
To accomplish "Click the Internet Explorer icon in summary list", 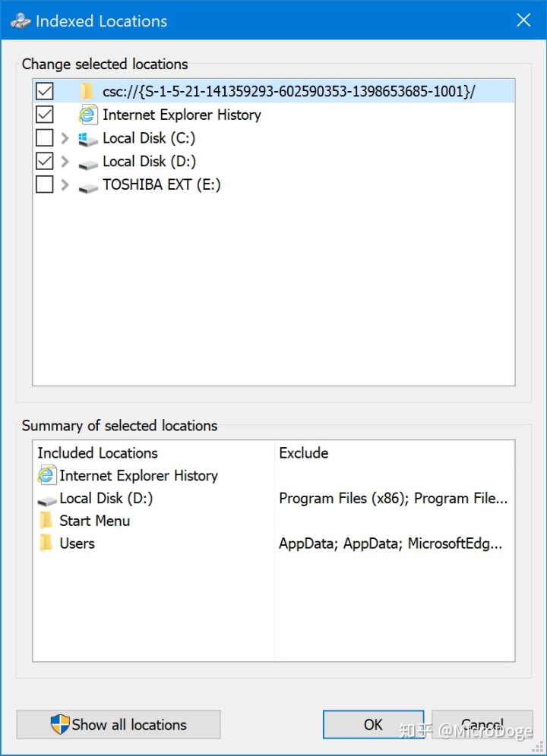I will tap(47, 475).
